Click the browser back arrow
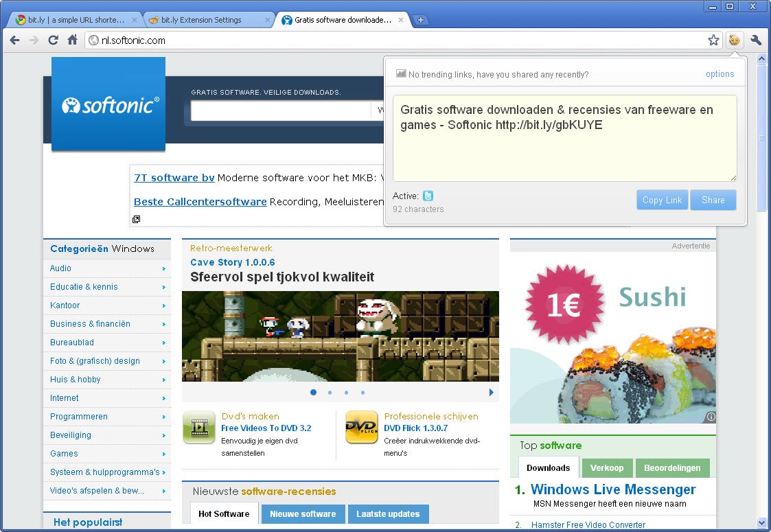Image resolution: width=771 pixels, height=532 pixels. (x=14, y=41)
